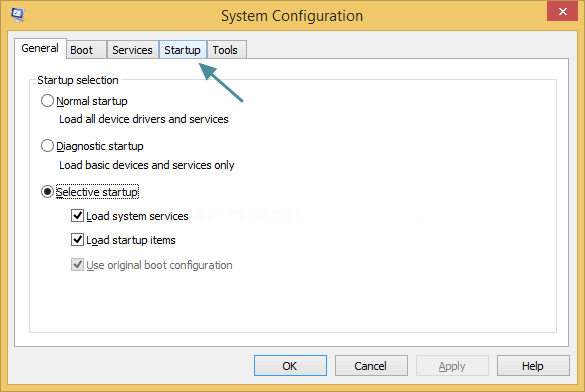Viewport: 585px width, 392px height.
Task: Click the Load startup items label
Action: point(131,240)
